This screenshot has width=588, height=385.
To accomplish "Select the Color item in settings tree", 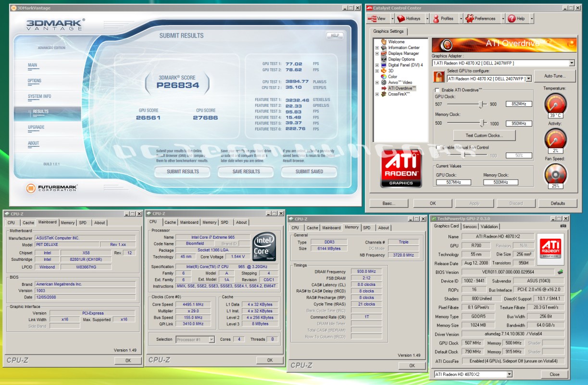I will click(x=389, y=77).
